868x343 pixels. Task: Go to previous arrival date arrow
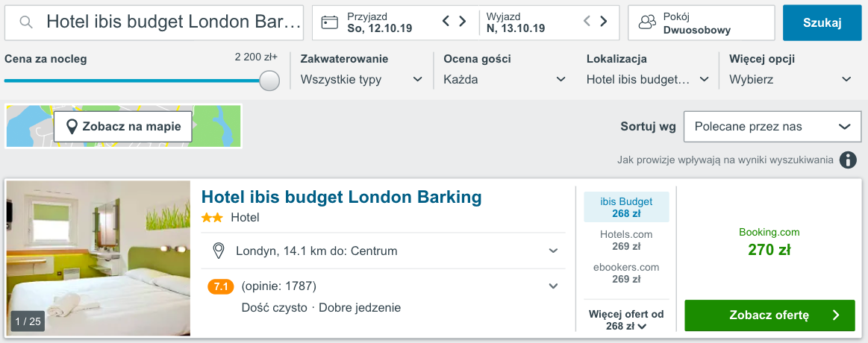(x=446, y=22)
